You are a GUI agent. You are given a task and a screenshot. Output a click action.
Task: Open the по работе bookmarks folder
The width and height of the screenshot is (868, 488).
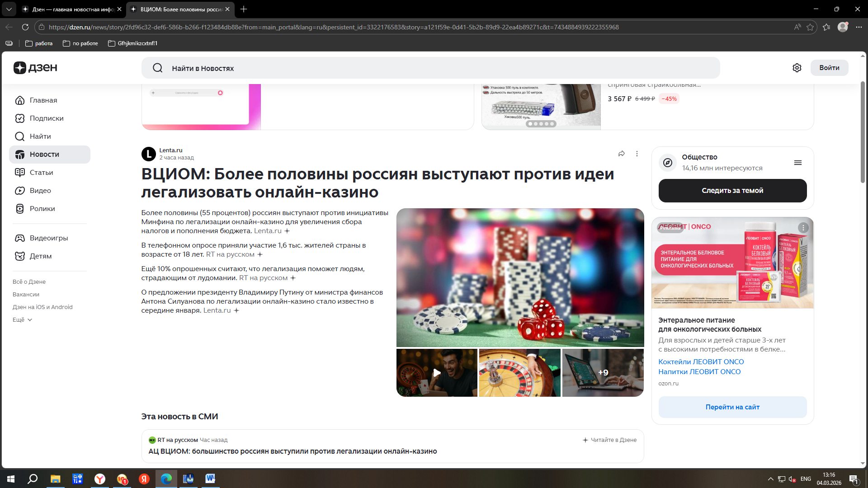(80, 43)
